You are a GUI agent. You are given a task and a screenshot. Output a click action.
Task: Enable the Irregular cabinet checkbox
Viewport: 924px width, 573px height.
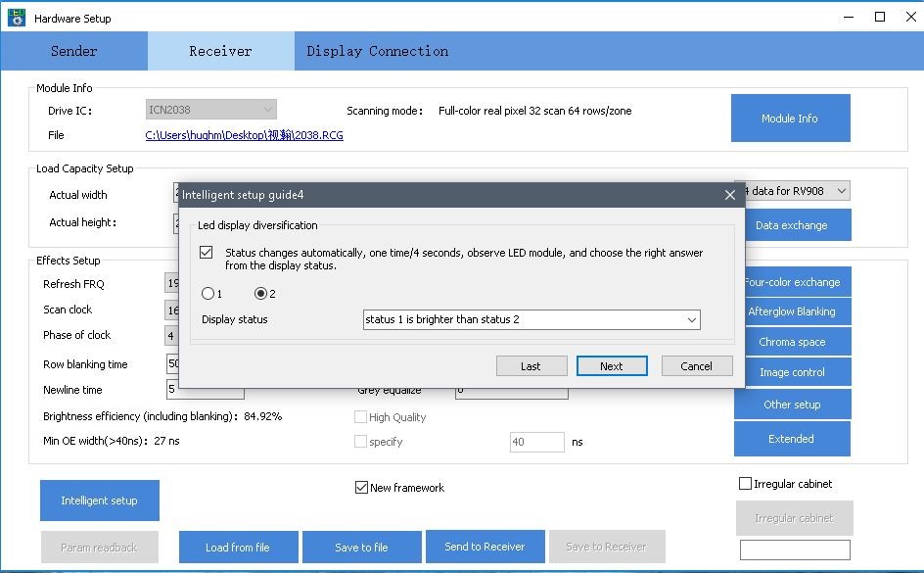click(745, 484)
